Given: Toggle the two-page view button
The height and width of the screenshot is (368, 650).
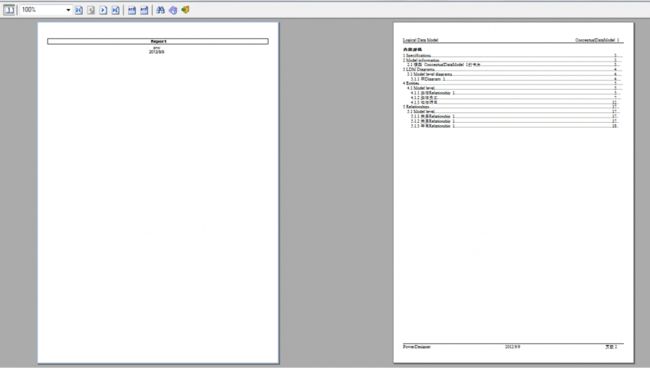Looking at the screenshot, I should (9, 10).
